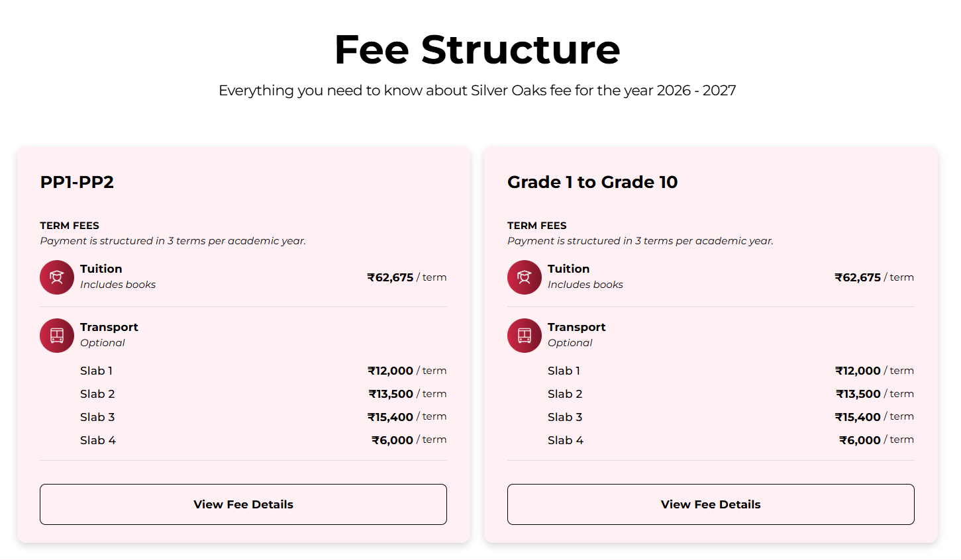The image size is (961, 560).
Task: Click the Transport bus icon for Grade 1 to Grade 10
Action: pyautogui.click(x=524, y=336)
